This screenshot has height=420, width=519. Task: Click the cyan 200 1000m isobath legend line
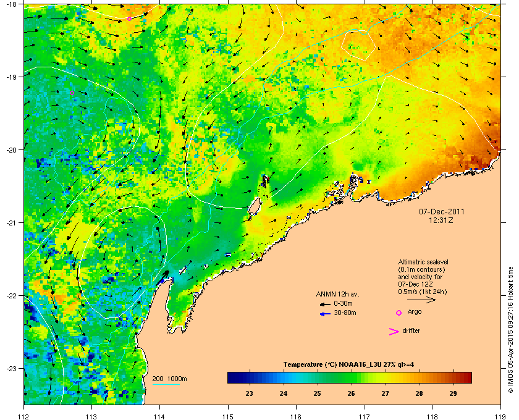click(166, 384)
